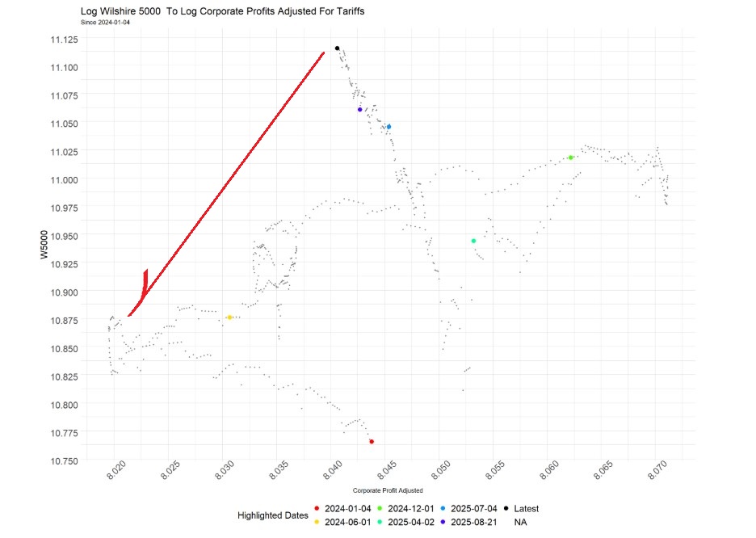The height and width of the screenshot is (538, 756).
Task: Click the purple 2025-08-21 data point
Action: 359,110
